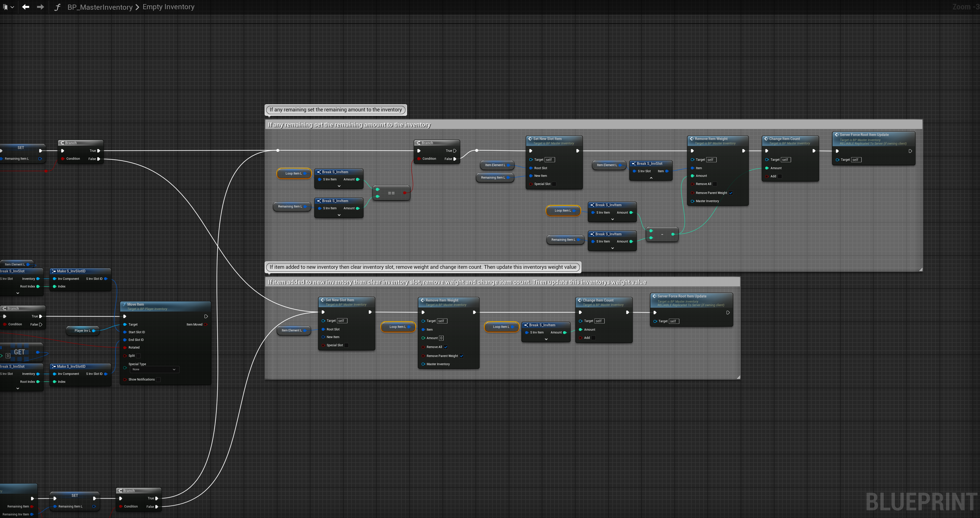The image size is (980, 518).
Task: Open the Special Type None dropdown
Action: [x=154, y=369]
